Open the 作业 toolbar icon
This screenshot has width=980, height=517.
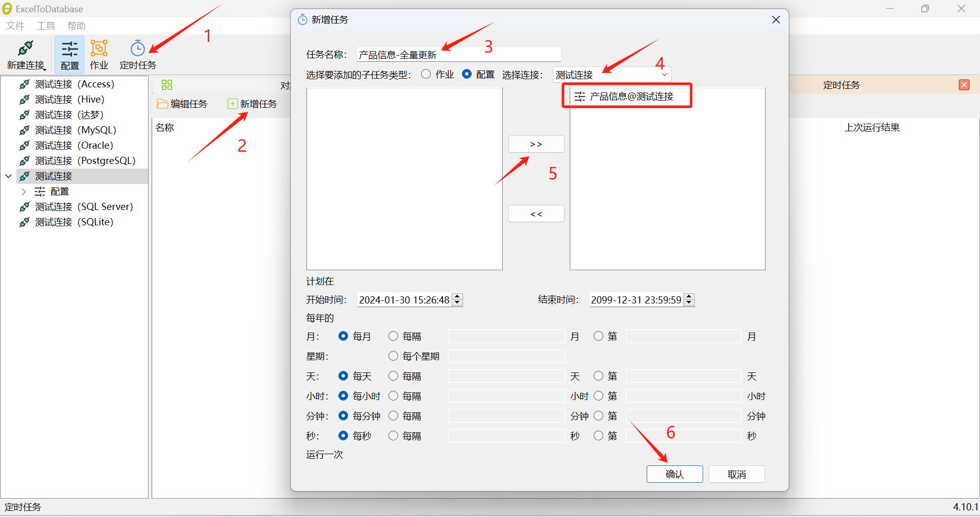click(99, 48)
